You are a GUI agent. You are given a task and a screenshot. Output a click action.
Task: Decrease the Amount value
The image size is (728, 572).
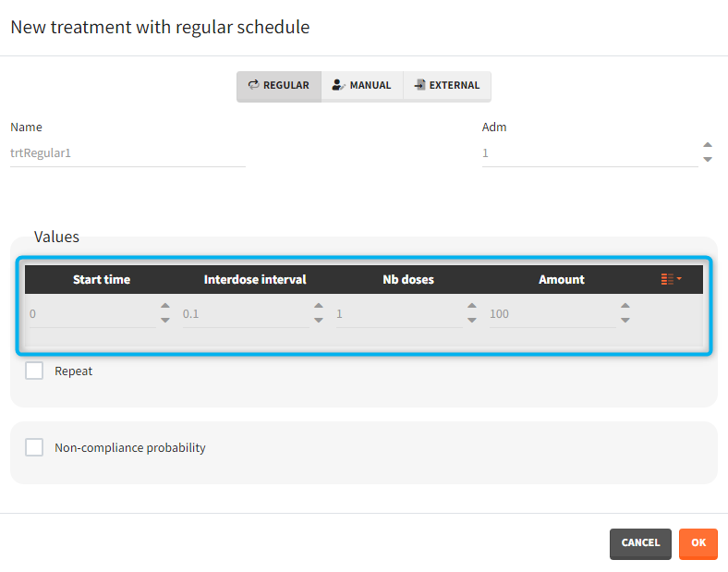click(625, 320)
